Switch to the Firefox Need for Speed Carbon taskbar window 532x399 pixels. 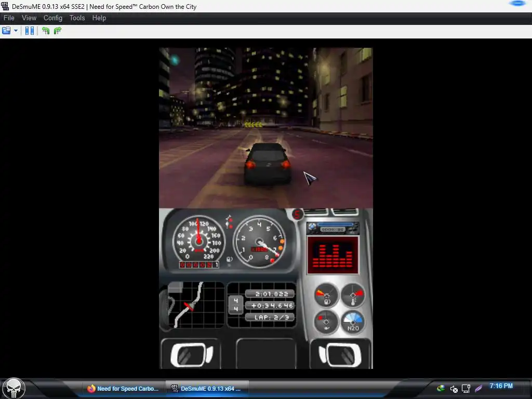coord(123,389)
